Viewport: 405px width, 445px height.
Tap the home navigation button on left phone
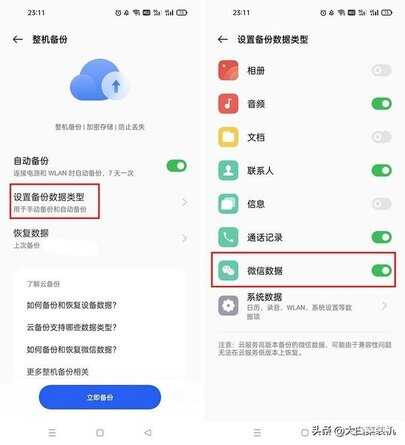point(100,433)
